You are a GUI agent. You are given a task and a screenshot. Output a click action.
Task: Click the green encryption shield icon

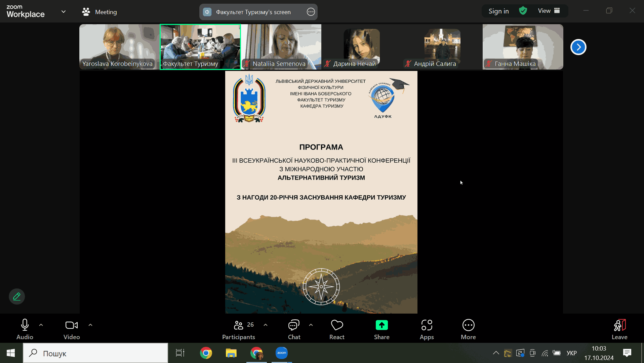(x=523, y=11)
